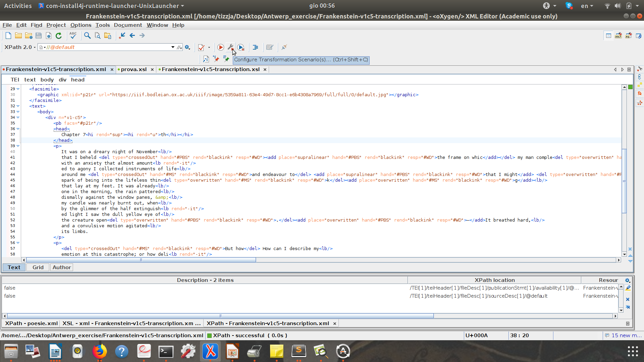The image size is (644, 362).
Task: Collapse the facsimile element fold on line 29
Action: (x=18, y=89)
